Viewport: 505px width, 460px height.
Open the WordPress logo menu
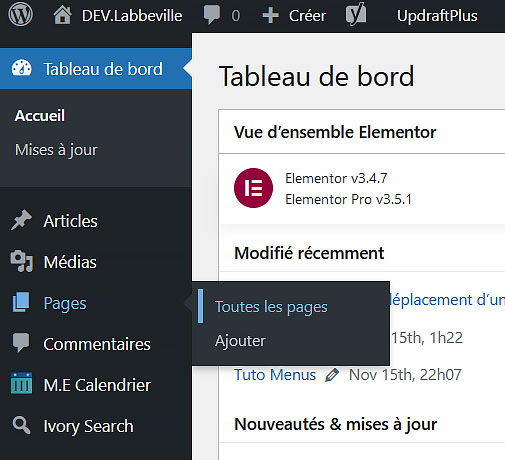pos(20,15)
